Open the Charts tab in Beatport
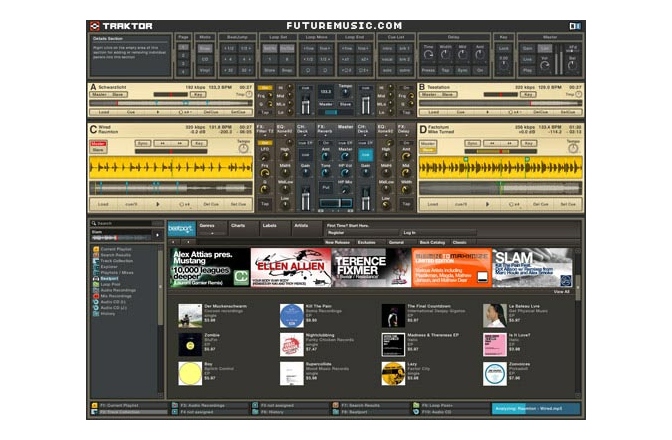 point(243,228)
